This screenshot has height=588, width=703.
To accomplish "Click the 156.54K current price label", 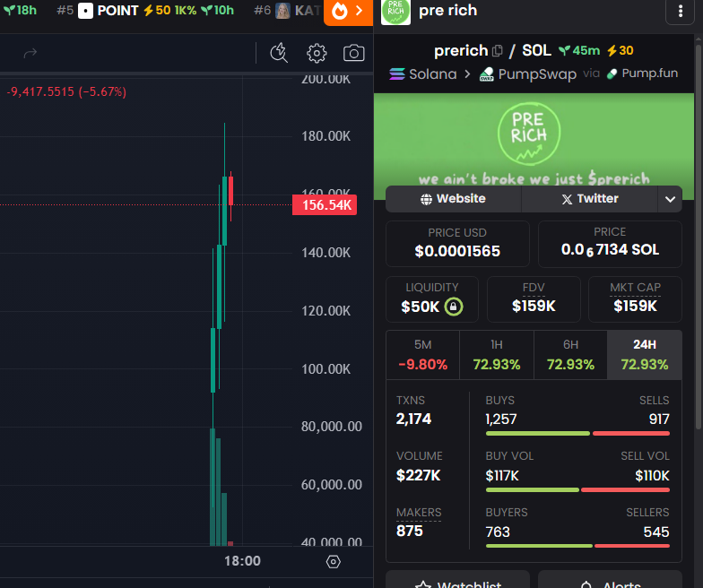I will [325, 204].
